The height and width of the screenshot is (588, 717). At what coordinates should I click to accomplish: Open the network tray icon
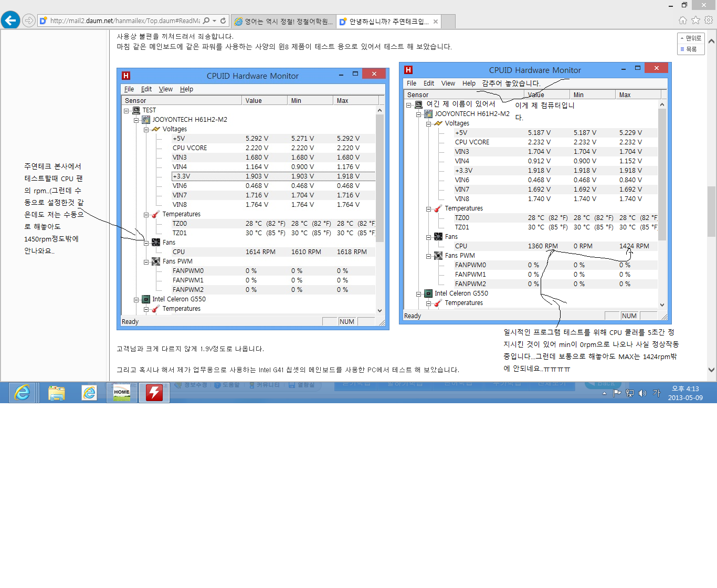(630, 393)
